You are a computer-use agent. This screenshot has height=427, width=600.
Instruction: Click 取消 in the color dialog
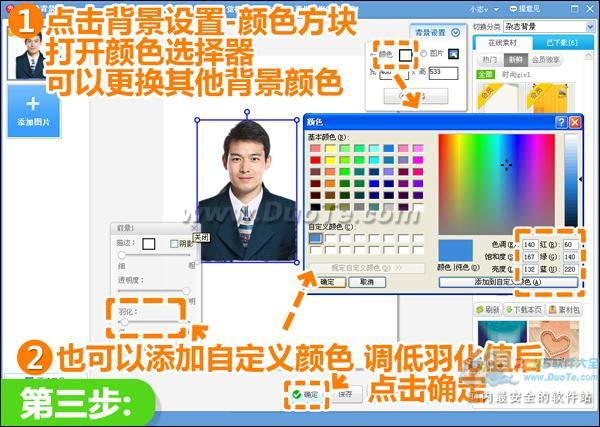pos(367,282)
